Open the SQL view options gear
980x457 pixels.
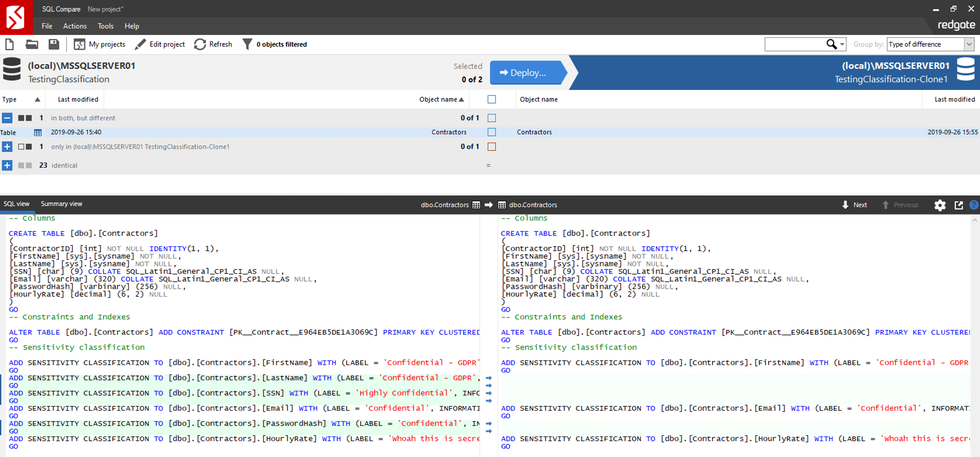click(940, 205)
